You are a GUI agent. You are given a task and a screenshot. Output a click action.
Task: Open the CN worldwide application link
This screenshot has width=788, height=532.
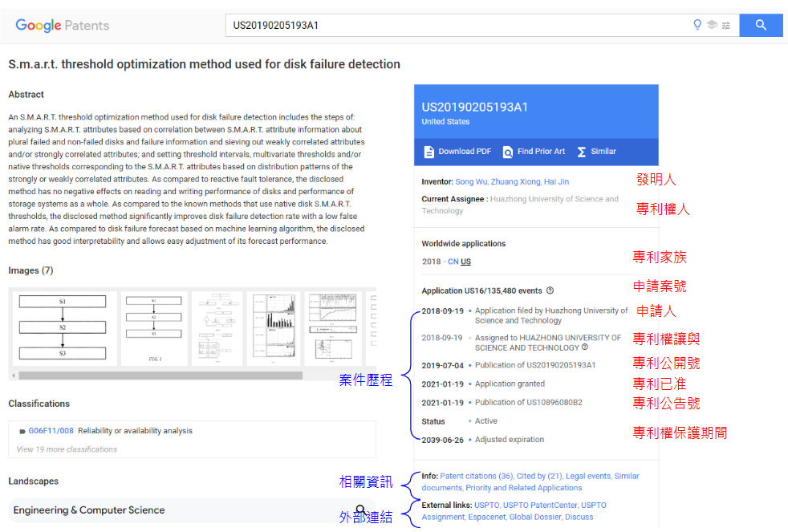point(453,262)
